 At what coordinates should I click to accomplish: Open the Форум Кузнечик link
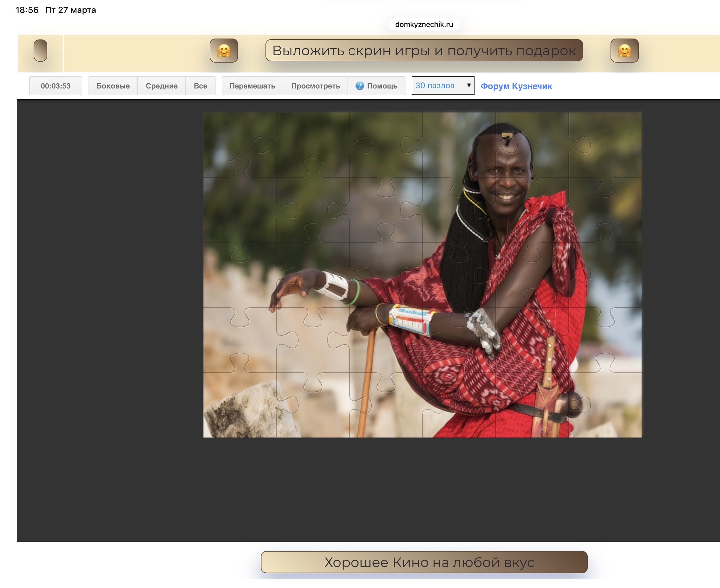pyautogui.click(x=516, y=86)
